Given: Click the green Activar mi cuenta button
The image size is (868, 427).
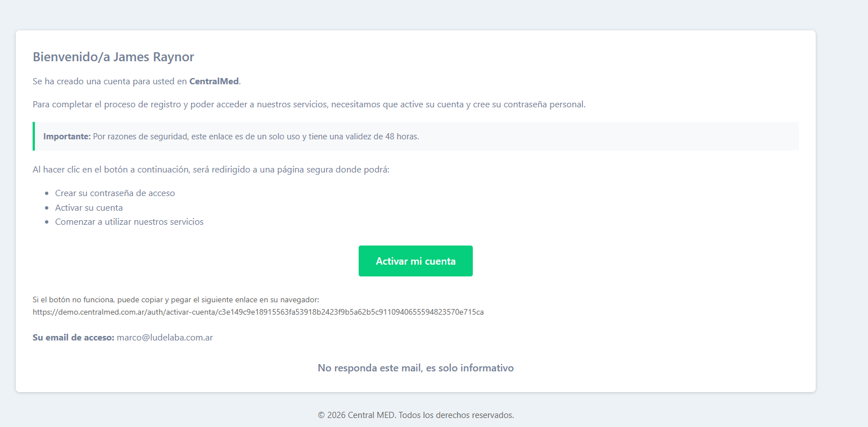Looking at the screenshot, I should pyautogui.click(x=415, y=261).
